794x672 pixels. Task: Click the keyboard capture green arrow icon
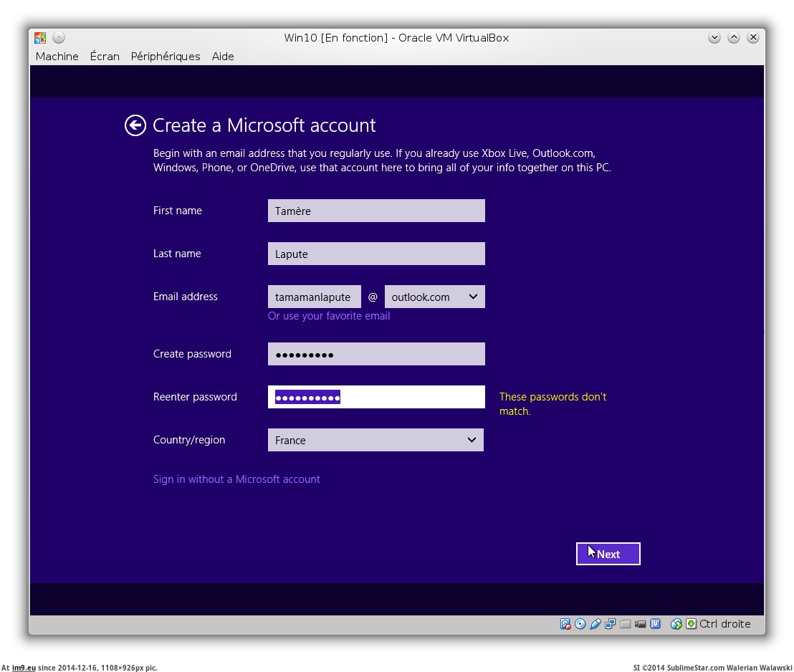click(691, 624)
